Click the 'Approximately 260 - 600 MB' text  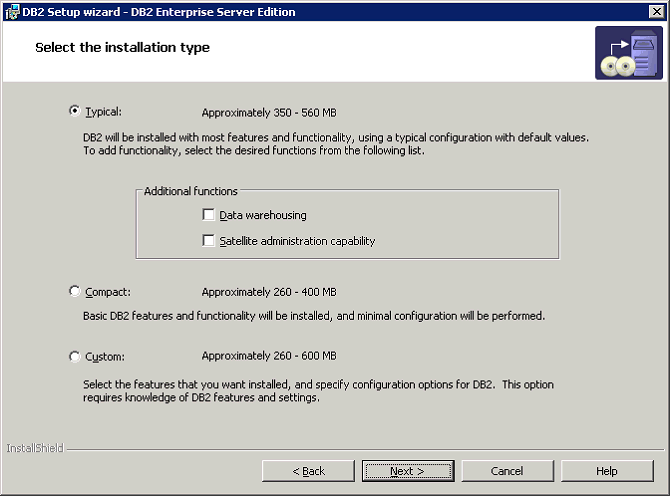(x=269, y=356)
